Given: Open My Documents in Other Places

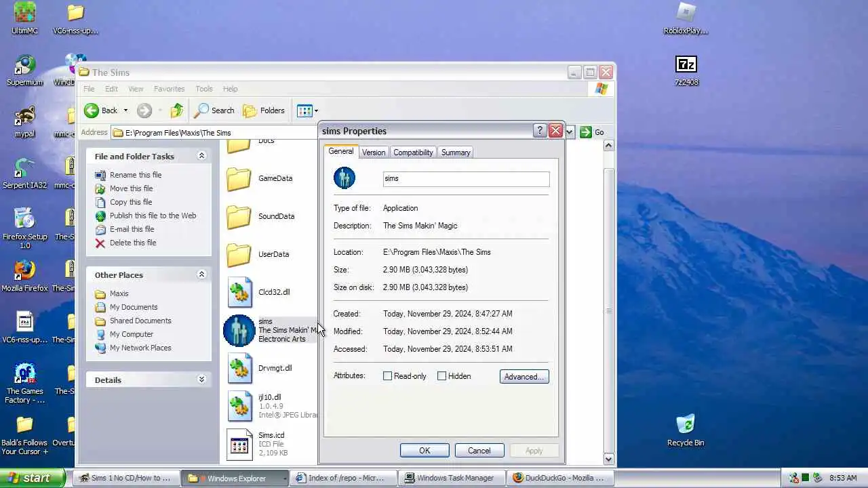Looking at the screenshot, I should pyautogui.click(x=134, y=307).
